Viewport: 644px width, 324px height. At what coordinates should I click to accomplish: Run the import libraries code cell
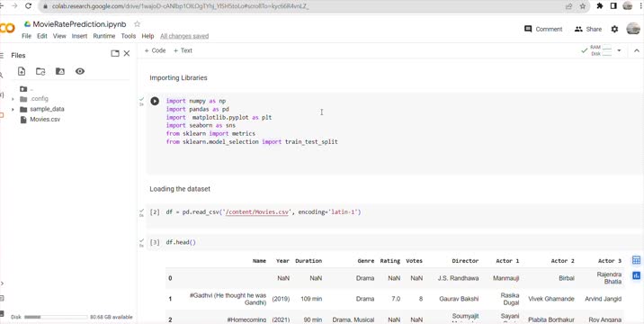click(x=155, y=101)
